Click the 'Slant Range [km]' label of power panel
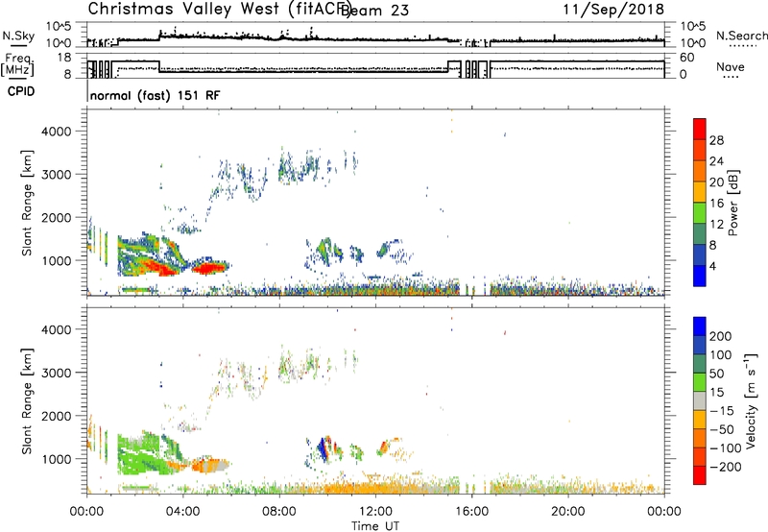Image resolution: width=768 pixels, height=532 pixels. tap(27, 203)
